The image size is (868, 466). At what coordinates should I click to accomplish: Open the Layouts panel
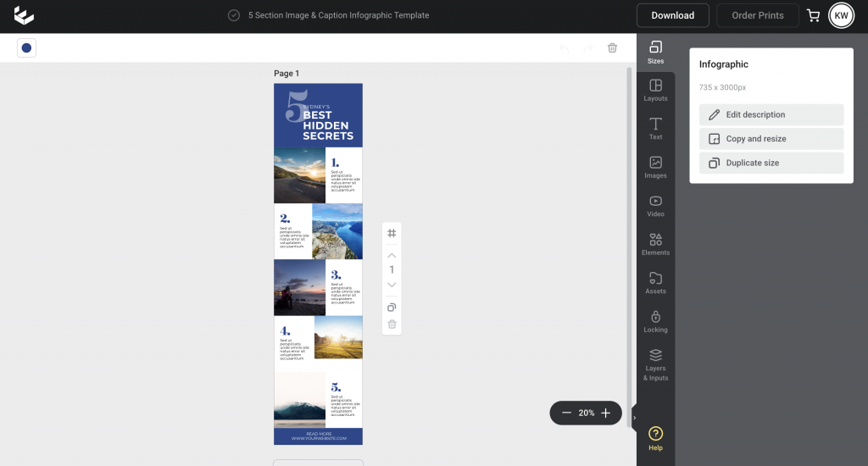655,90
